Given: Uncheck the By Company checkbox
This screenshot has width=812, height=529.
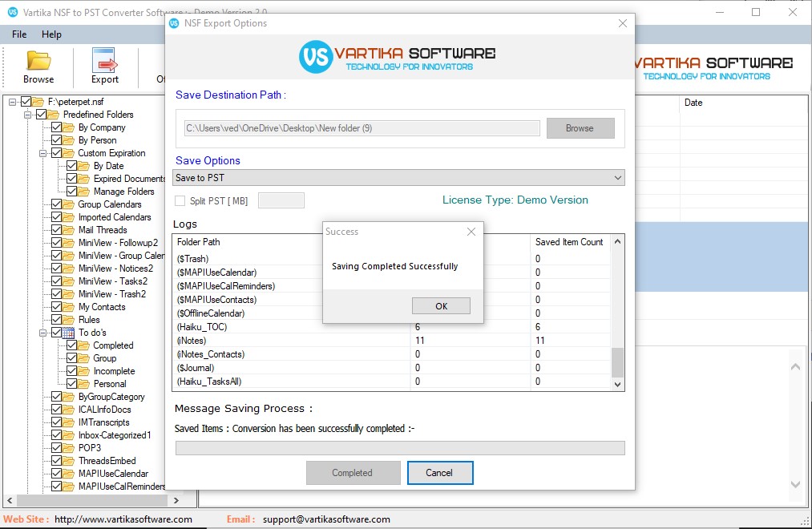Looking at the screenshot, I should coord(56,127).
